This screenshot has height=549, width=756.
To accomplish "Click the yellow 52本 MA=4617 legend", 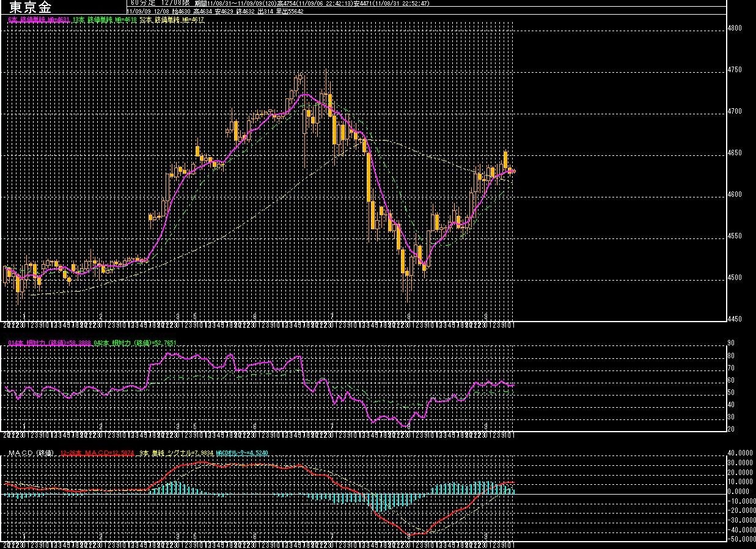I will pyautogui.click(x=172, y=20).
